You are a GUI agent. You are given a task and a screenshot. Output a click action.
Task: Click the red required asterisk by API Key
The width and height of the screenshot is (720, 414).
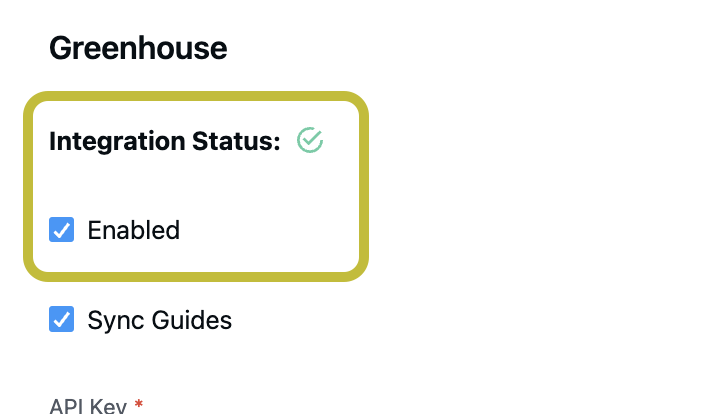(139, 403)
